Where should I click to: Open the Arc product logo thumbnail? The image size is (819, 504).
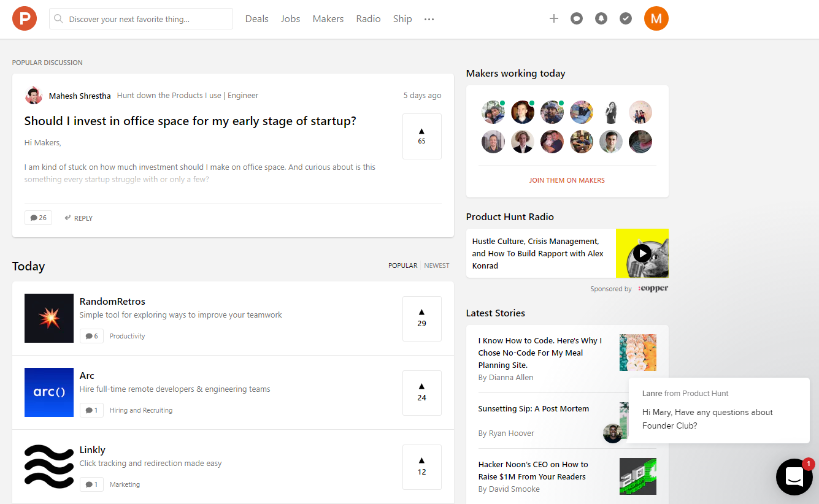point(49,392)
